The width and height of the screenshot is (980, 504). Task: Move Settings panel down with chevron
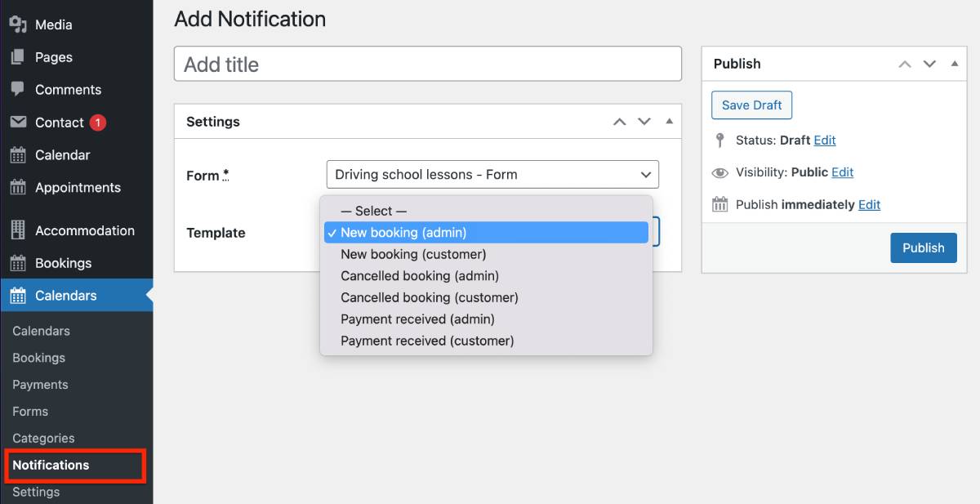point(644,122)
